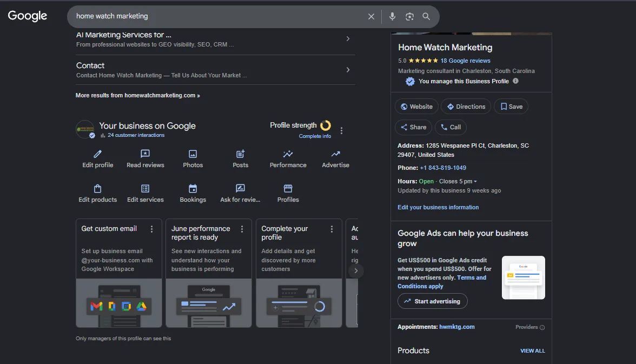Open 24 customer interactions link

(136, 135)
